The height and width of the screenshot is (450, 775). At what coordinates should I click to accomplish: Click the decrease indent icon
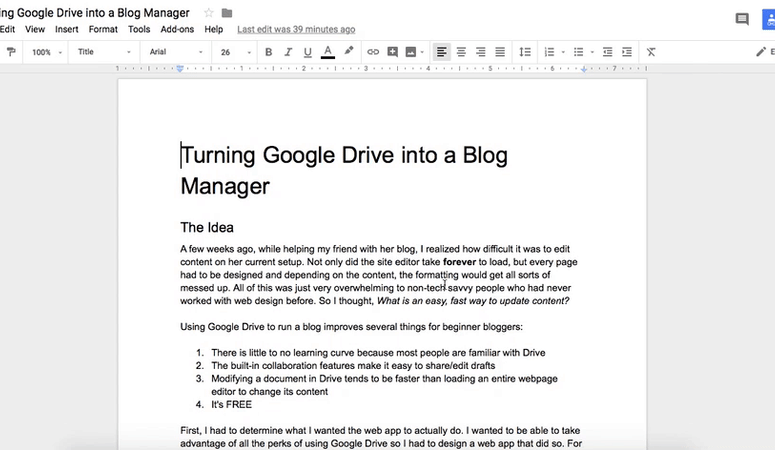click(607, 52)
